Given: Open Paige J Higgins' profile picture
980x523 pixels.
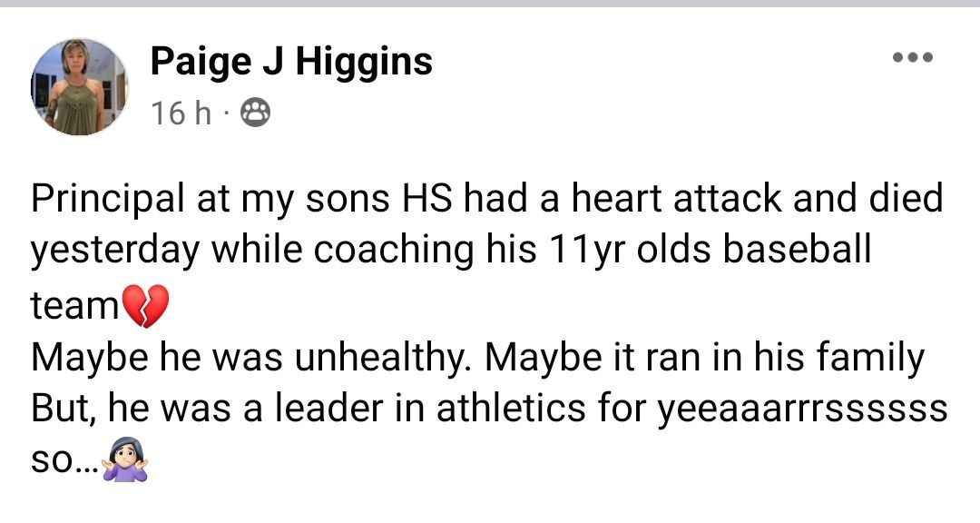Looking at the screenshot, I should [x=79, y=87].
